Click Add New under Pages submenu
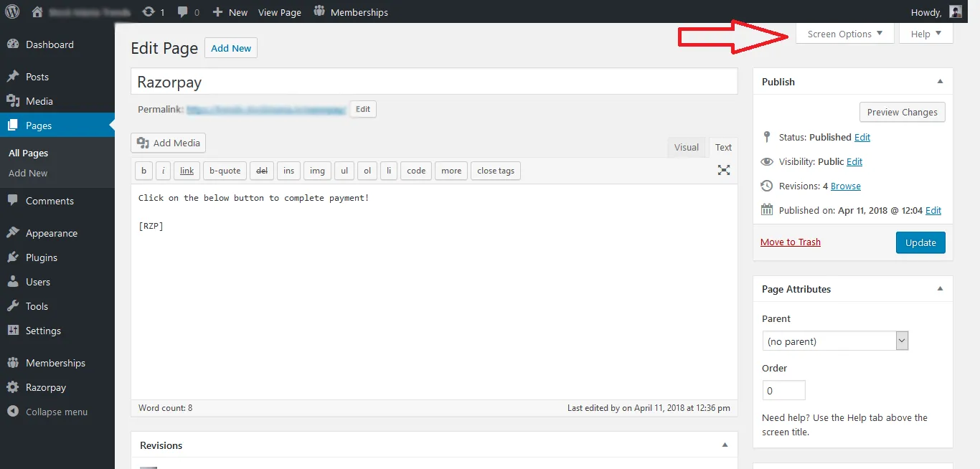Image resolution: width=980 pixels, height=469 pixels. pos(28,173)
